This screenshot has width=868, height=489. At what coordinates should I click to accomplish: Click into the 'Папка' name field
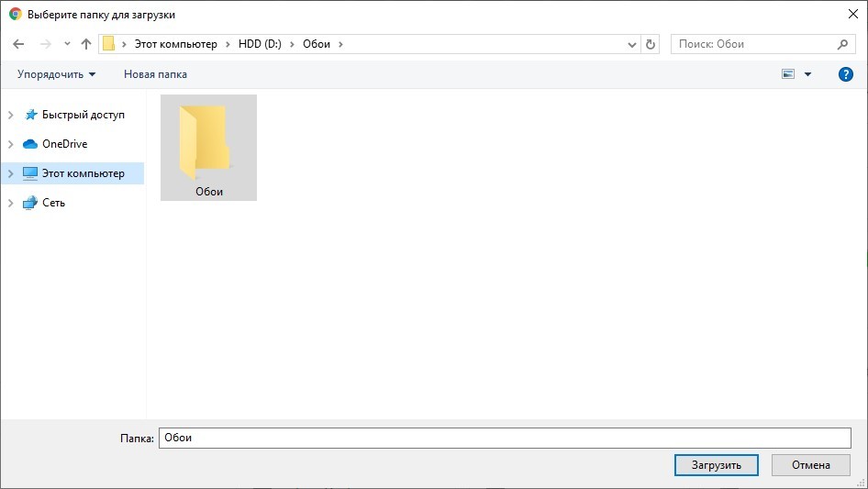(505, 438)
